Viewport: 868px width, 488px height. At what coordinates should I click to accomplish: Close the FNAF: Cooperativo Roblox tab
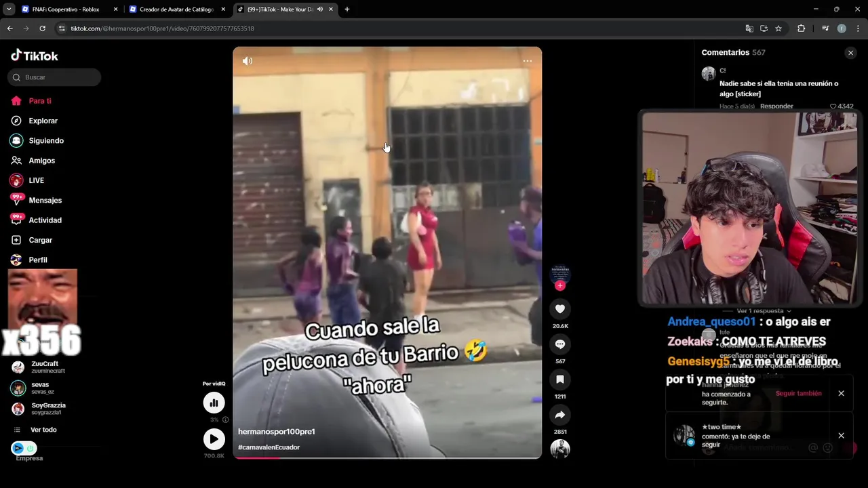[116, 9]
